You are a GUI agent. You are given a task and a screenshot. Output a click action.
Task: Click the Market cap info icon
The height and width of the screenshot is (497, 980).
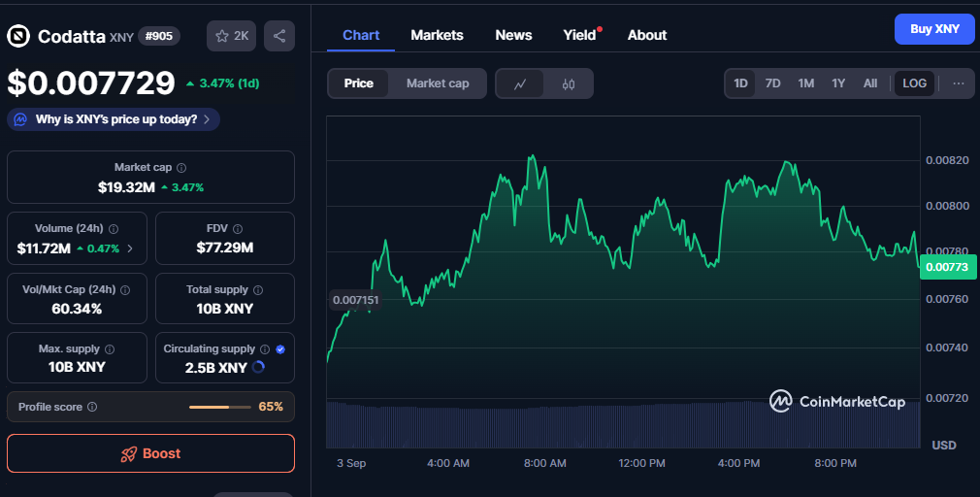click(181, 168)
